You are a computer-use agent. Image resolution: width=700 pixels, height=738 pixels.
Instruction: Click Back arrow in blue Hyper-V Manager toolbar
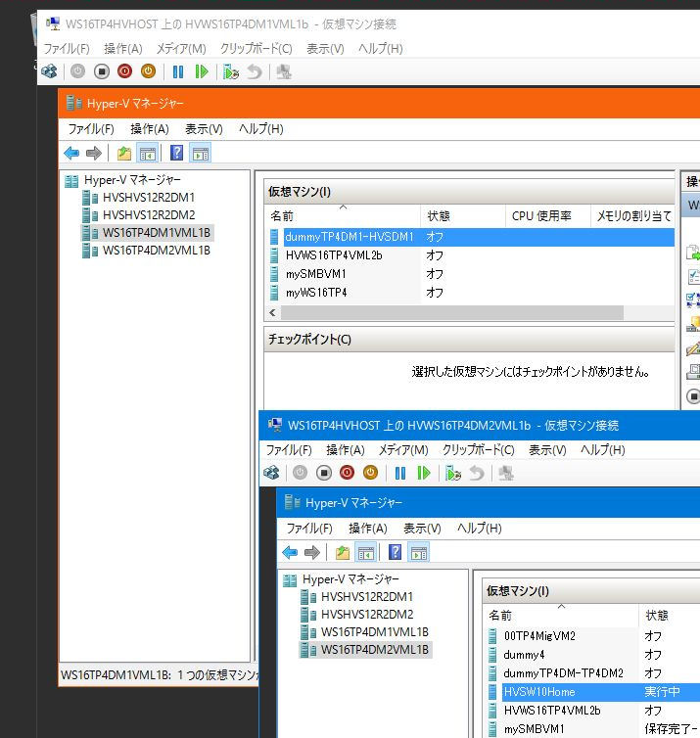290,552
